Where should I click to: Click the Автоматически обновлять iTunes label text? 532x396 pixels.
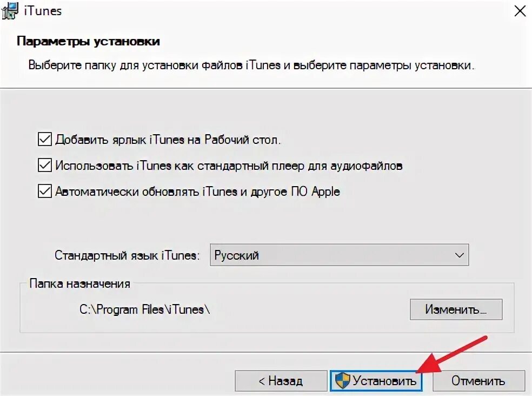pos(197,192)
